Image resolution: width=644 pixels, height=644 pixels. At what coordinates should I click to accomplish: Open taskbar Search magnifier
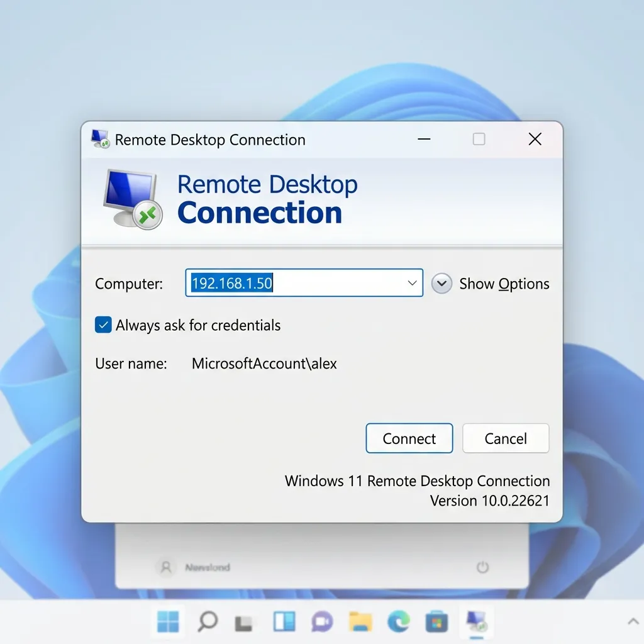coord(208,621)
